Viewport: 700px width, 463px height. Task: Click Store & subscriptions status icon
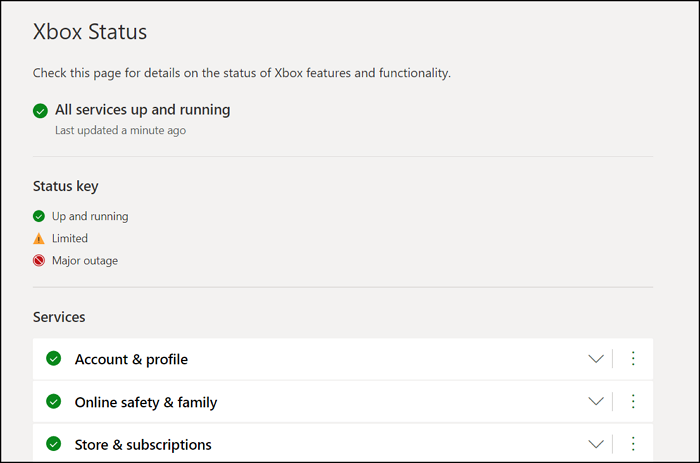pyautogui.click(x=54, y=444)
